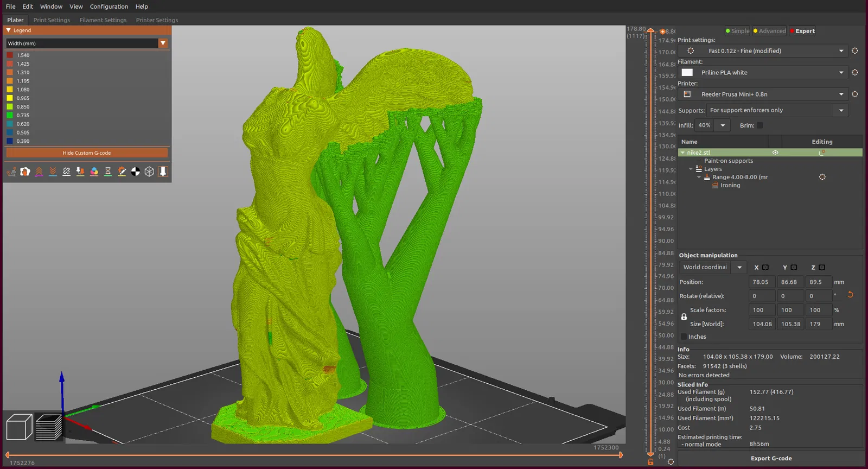Toggle tool marker nozzle icon
The image size is (868, 469).
163,172
